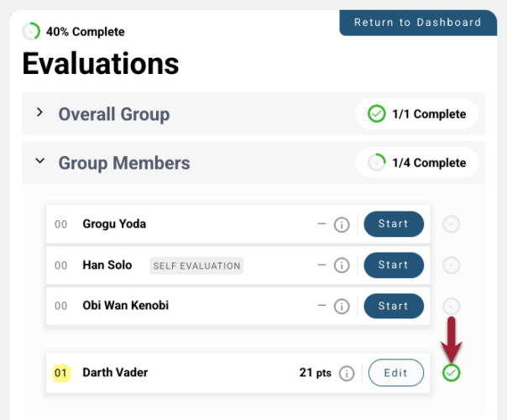Click the info icon for Han Solo
Viewport: 507px width, 420px height.
(x=342, y=265)
